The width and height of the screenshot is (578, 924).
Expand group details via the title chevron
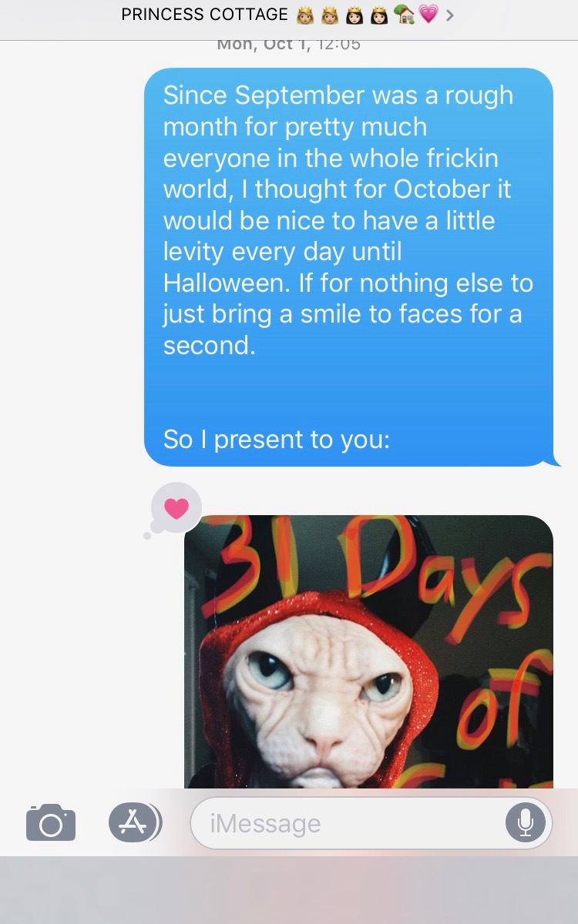click(x=450, y=15)
